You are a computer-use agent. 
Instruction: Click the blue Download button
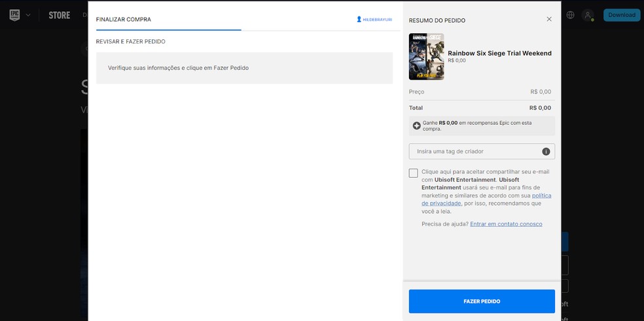[x=621, y=15]
